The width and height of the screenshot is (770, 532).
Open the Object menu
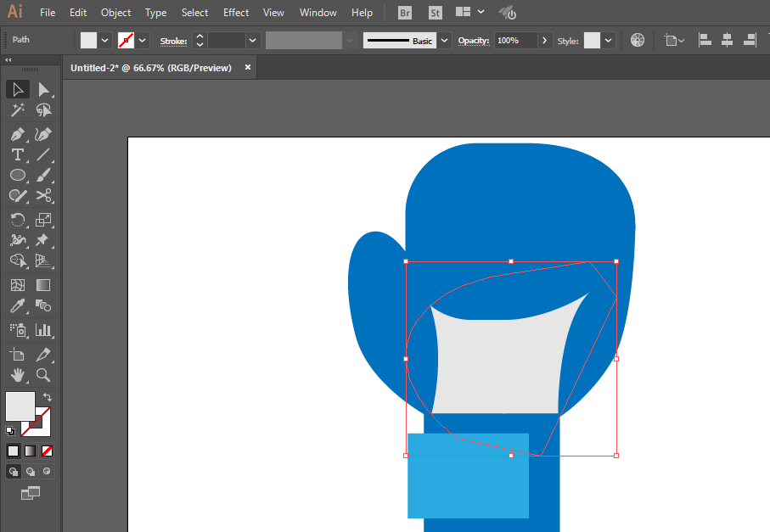tap(116, 12)
